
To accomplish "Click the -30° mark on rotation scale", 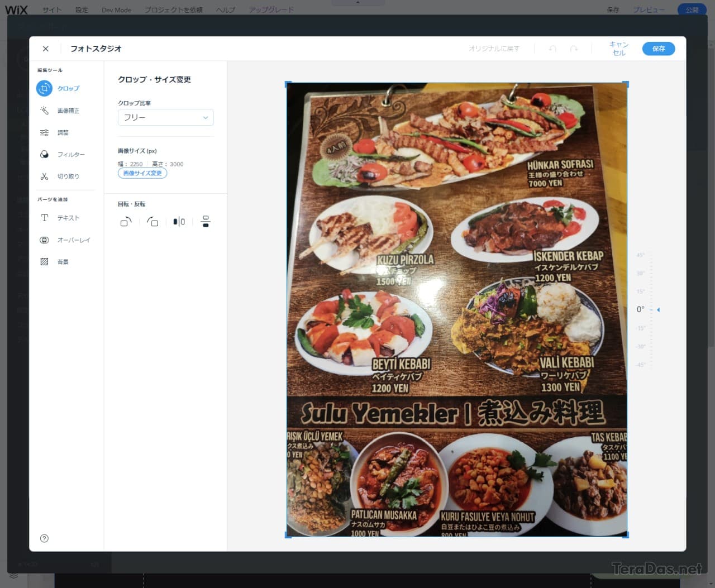I will (x=640, y=346).
